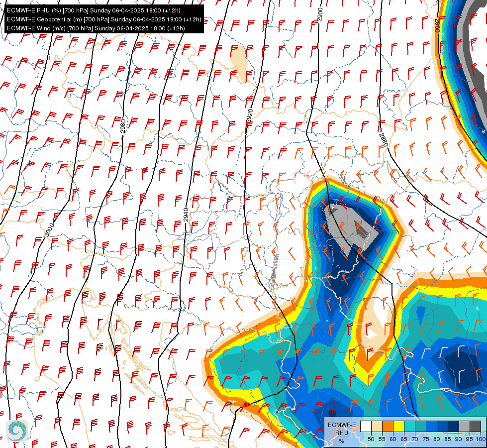This screenshot has width=487, height=448.
Task: Click the 2860 contour label
Action: (x=438, y=25)
